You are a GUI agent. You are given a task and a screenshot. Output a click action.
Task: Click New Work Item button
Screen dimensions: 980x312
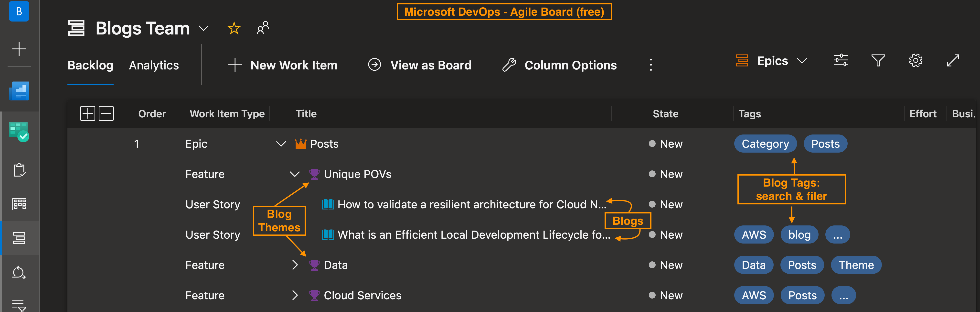point(283,65)
